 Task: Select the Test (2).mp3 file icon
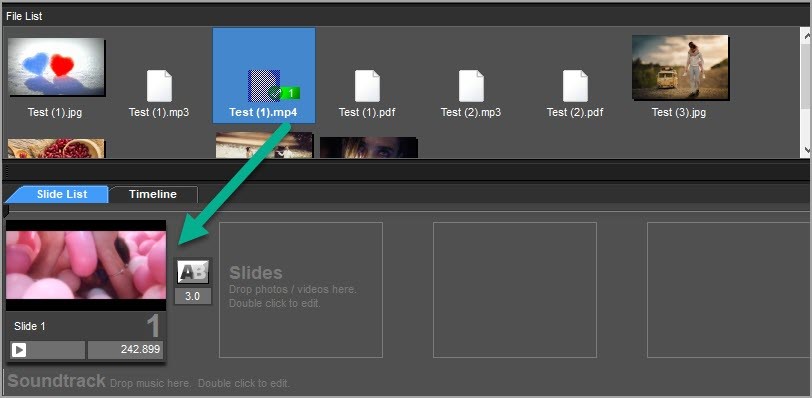471,86
